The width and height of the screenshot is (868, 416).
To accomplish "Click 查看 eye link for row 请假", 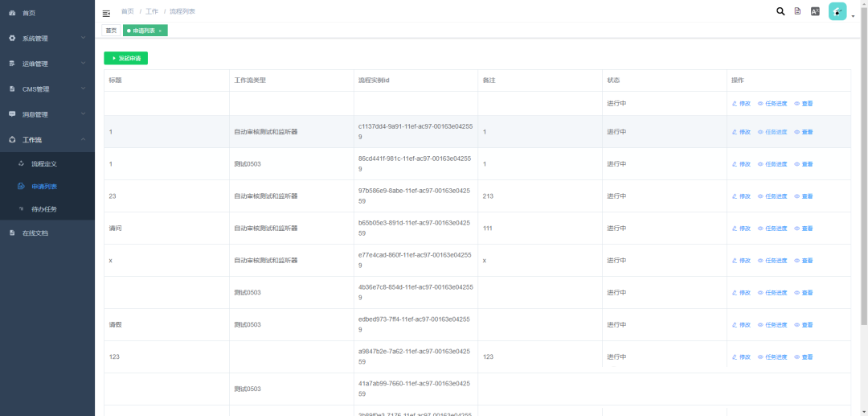I will [804, 325].
